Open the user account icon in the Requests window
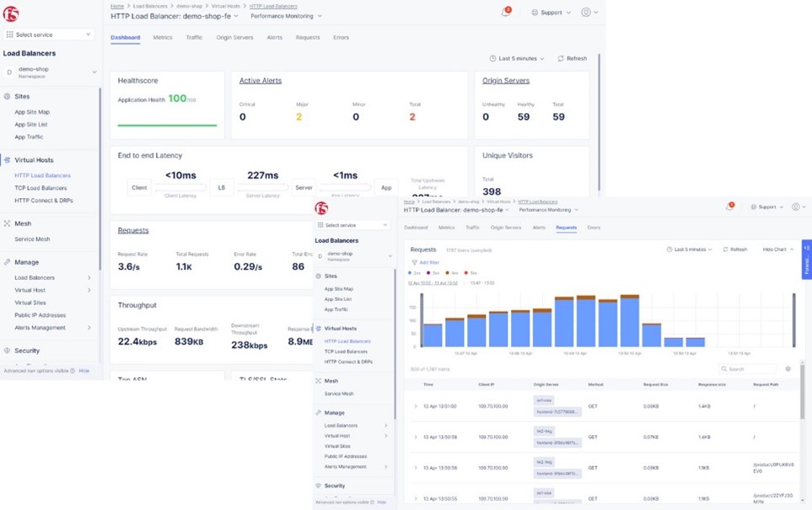Image resolution: width=812 pixels, height=510 pixels. (x=796, y=207)
